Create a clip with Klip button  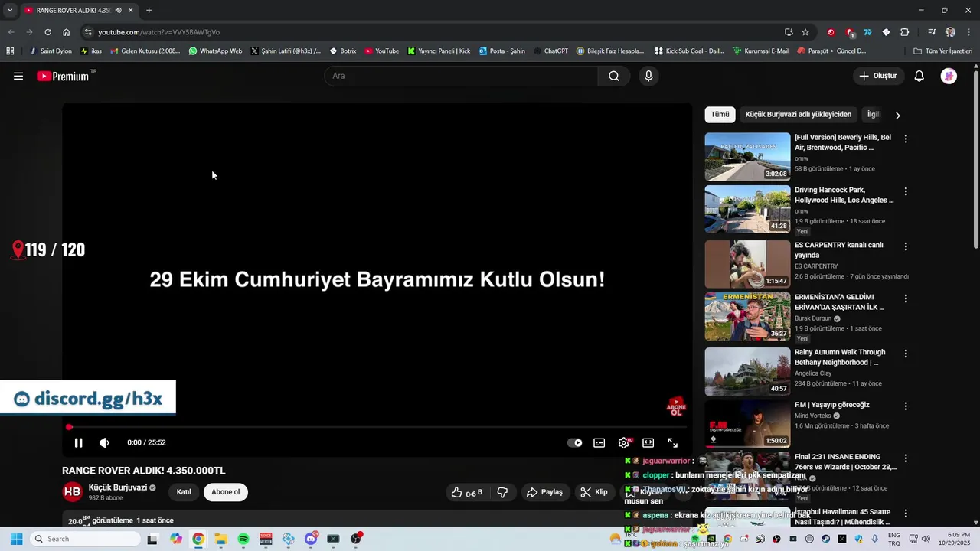tap(594, 492)
